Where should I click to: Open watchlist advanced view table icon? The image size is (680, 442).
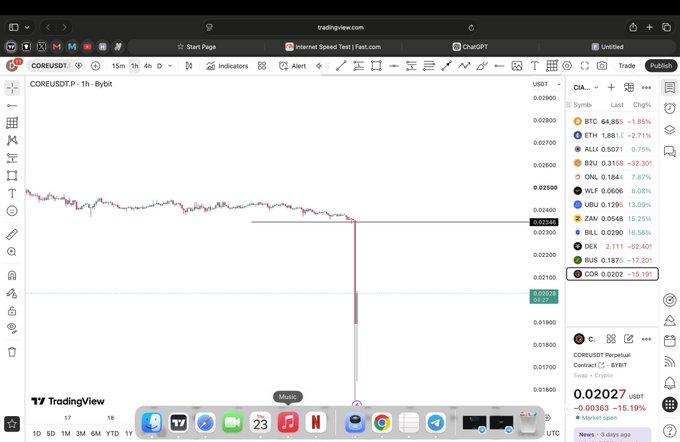(x=628, y=88)
